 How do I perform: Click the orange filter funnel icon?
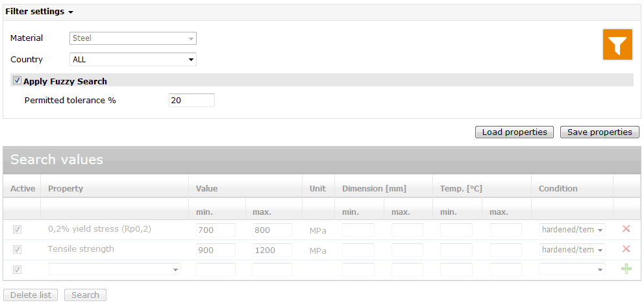617,45
